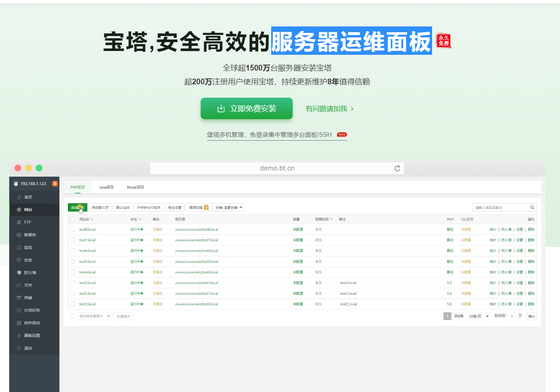Click the /www/wwwroot/test5.local path
Screen dimensions: 560x392
(196, 261)
